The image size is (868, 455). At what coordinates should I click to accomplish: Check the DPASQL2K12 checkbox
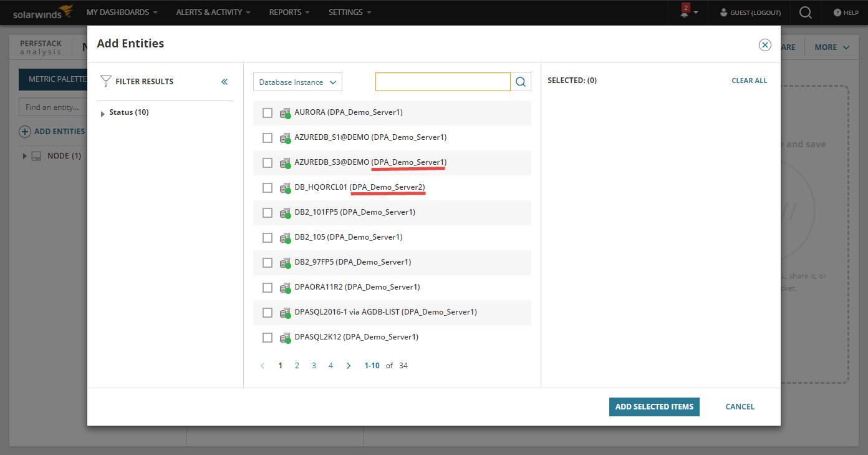268,338
